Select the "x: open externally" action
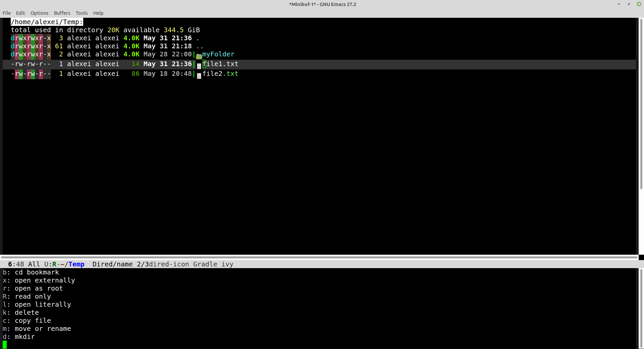644x349 pixels. 39,280
